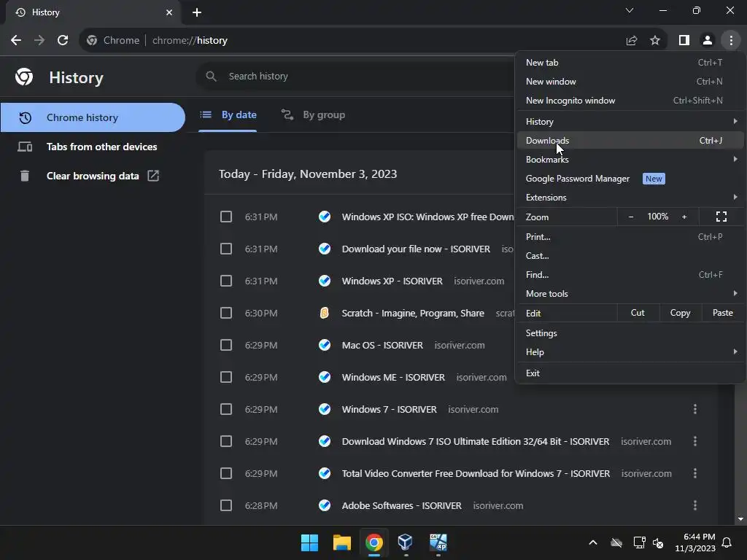Screen dimensions: 747x560
Task: Open more actions for Adobe Softwares entry
Action: [x=695, y=505]
